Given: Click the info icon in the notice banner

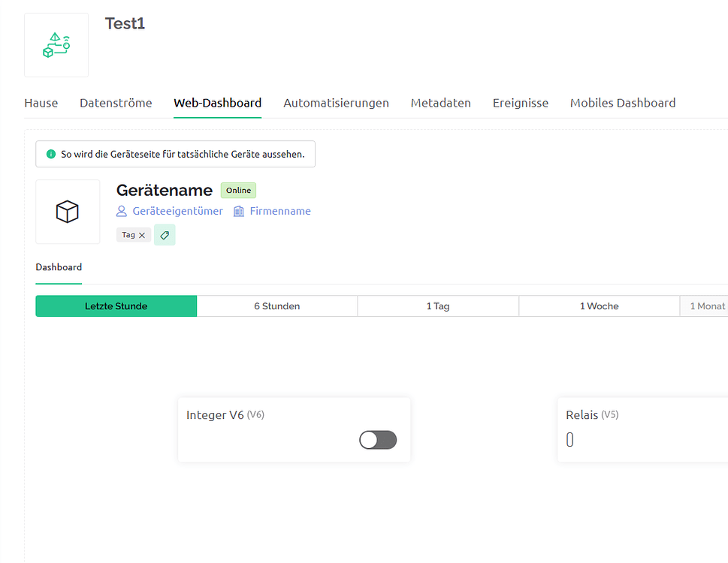Looking at the screenshot, I should 51,154.
